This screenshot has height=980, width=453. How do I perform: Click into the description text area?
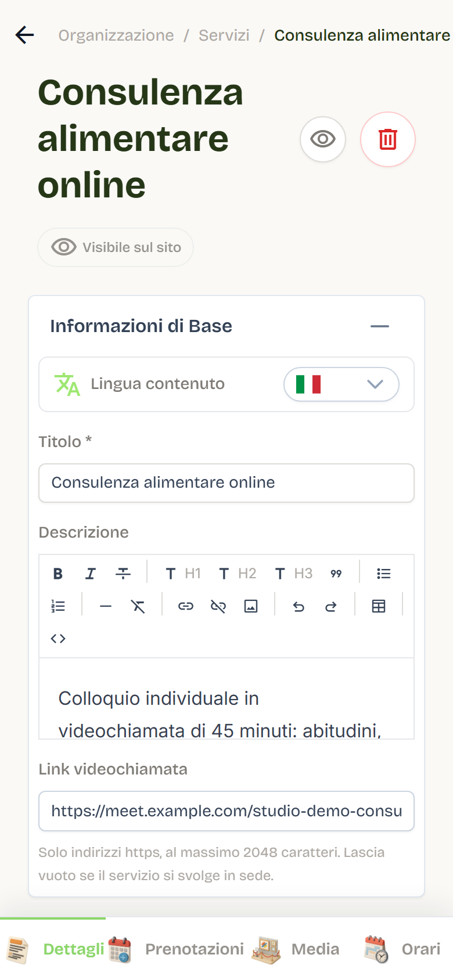(227, 698)
